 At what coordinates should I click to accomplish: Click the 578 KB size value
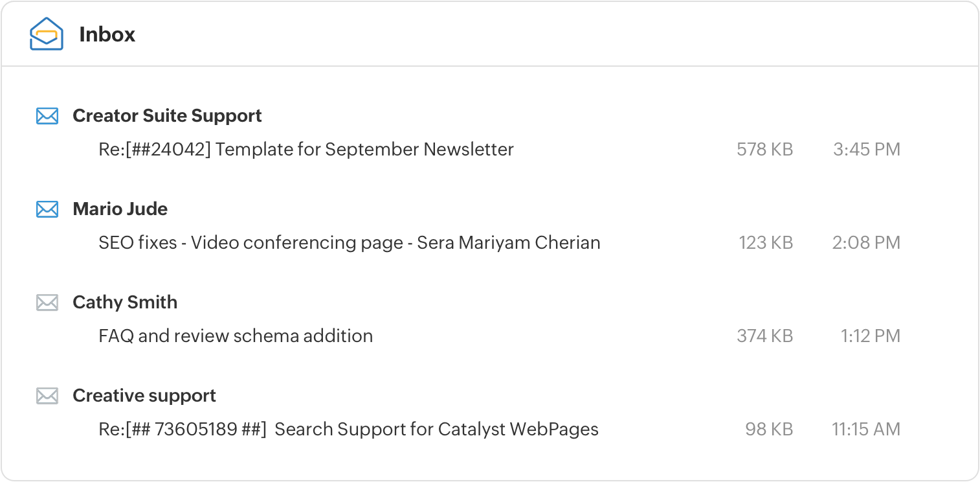coord(765,150)
